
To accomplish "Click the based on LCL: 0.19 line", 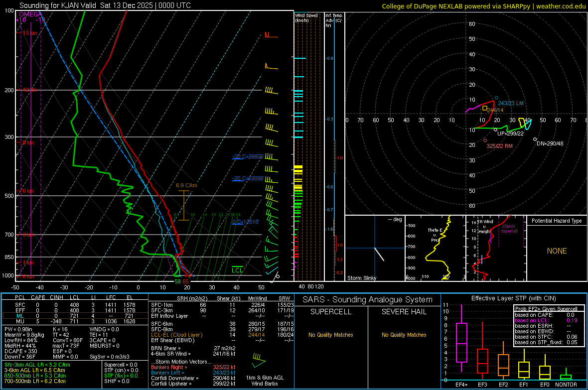I will tap(546, 320).
